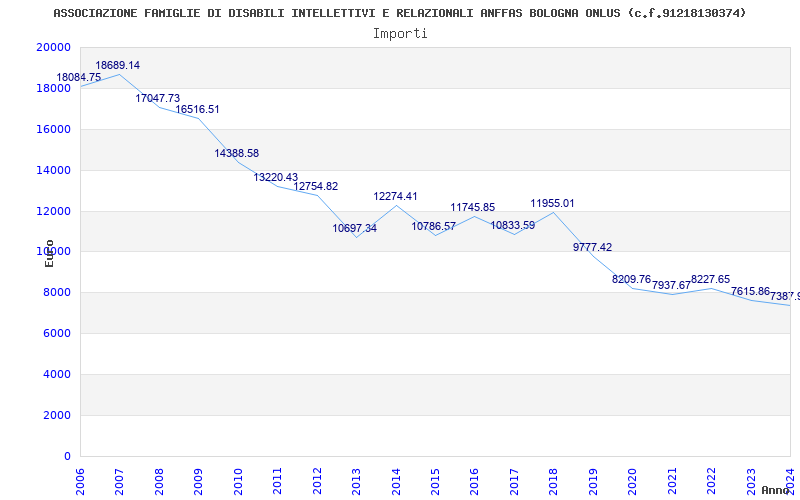Image resolution: width=800 pixels, height=500 pixels.
Task: Select data label 10833.59
Action: (513, 225)
